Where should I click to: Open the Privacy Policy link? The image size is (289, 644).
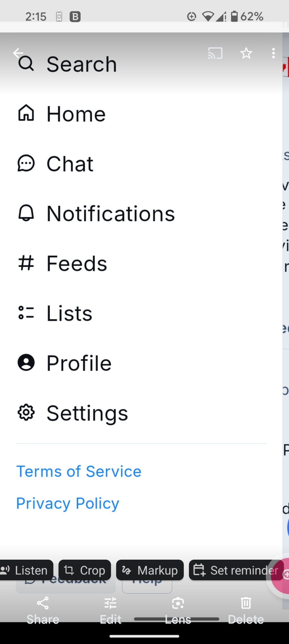click(x=68, y=503)
